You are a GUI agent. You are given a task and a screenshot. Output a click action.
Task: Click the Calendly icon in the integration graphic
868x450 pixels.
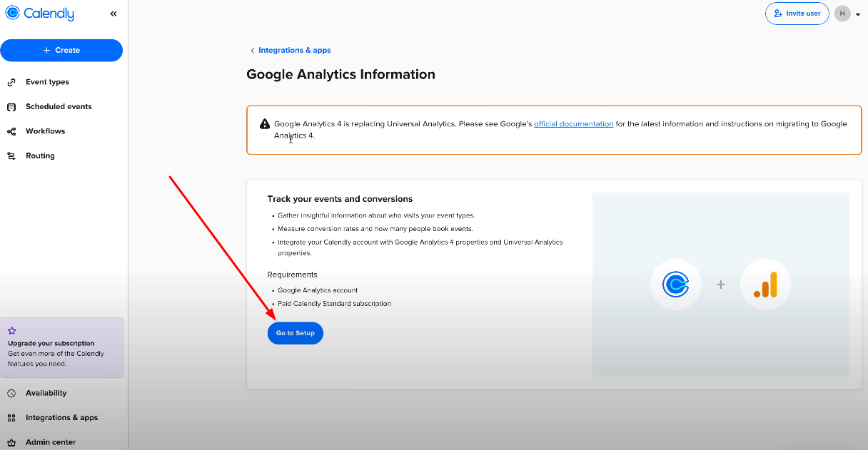[675, 284]
